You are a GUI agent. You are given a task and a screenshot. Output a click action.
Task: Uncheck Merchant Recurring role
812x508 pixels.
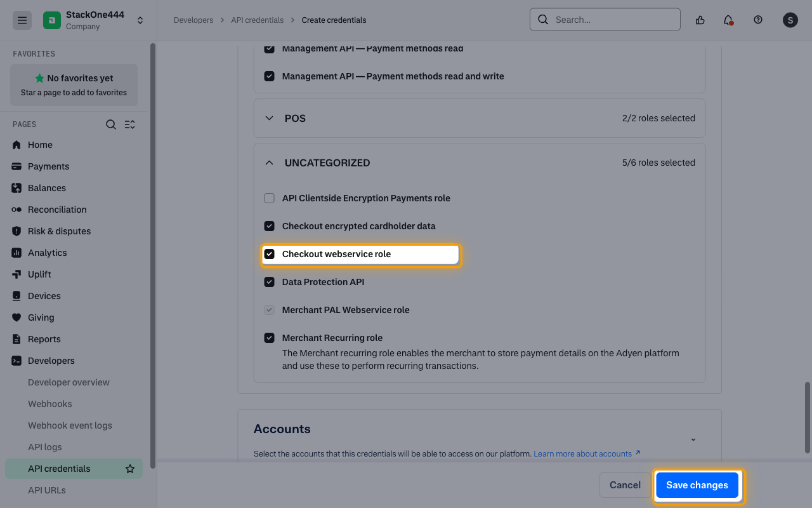(269, 338)
